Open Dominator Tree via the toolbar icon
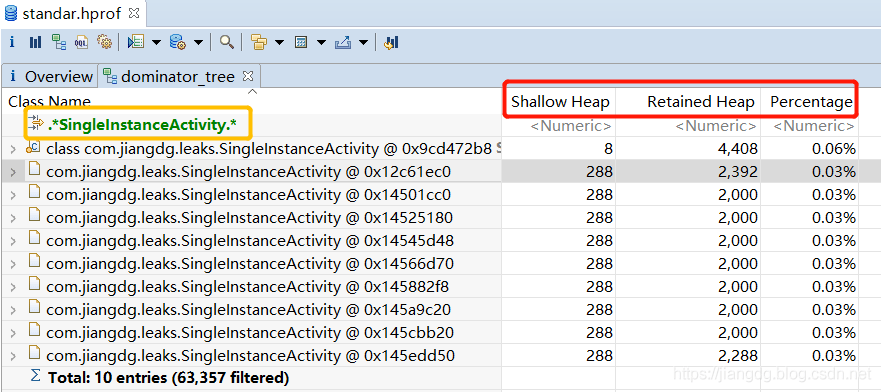Image resolution: width=881 pixels, height=392 pixels. [58, 42]
